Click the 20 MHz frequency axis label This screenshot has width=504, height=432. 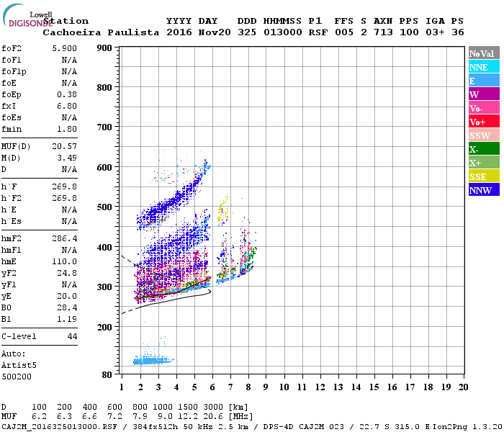pos(463,387)
